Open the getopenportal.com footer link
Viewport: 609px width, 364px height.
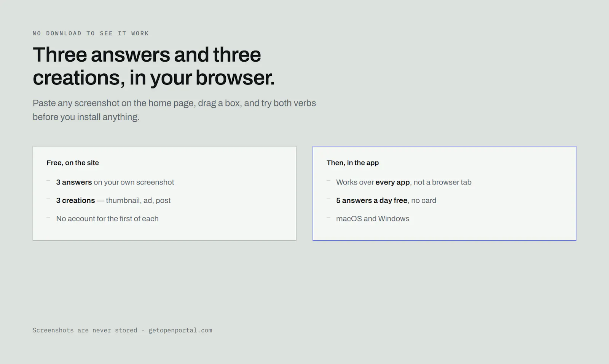(x=180, y=330)
